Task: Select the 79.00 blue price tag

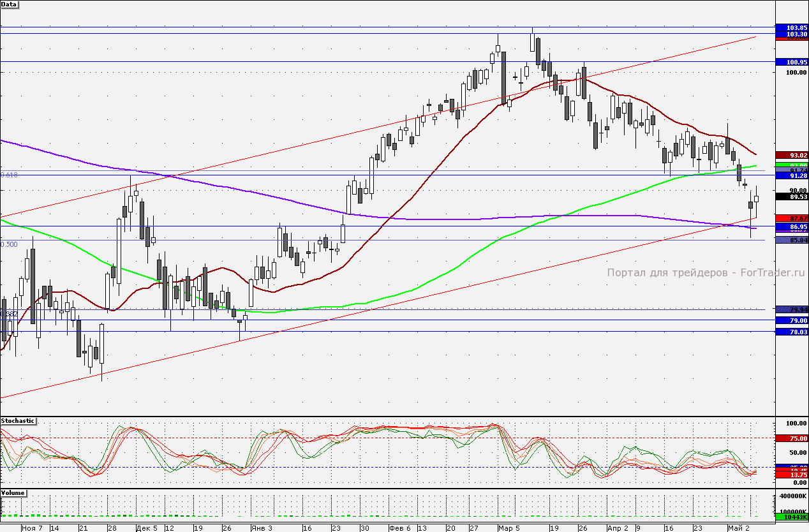Action: (791, 320)
